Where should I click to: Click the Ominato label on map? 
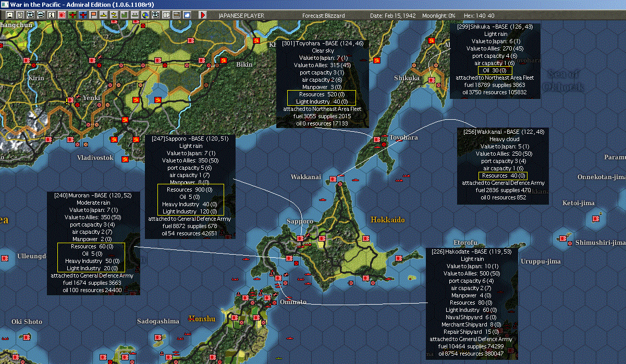point(293,302)
